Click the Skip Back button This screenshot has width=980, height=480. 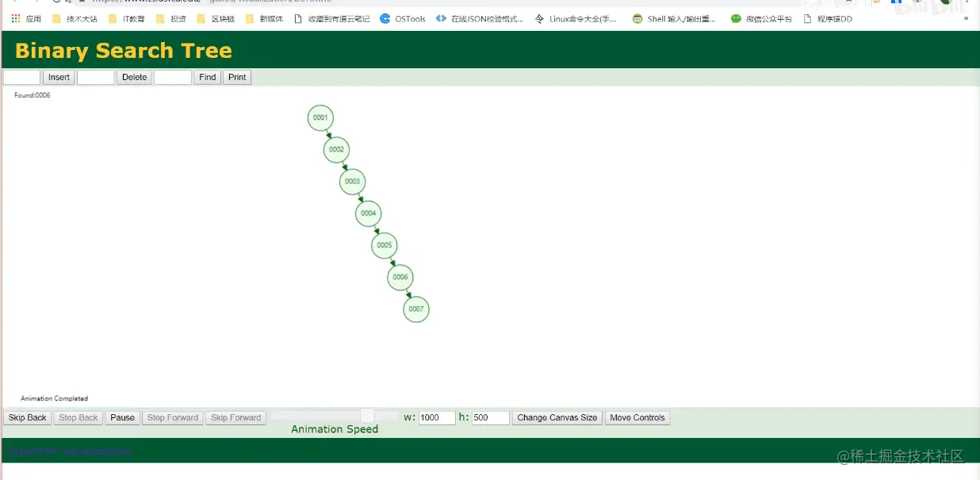click(x=28, y=417)
